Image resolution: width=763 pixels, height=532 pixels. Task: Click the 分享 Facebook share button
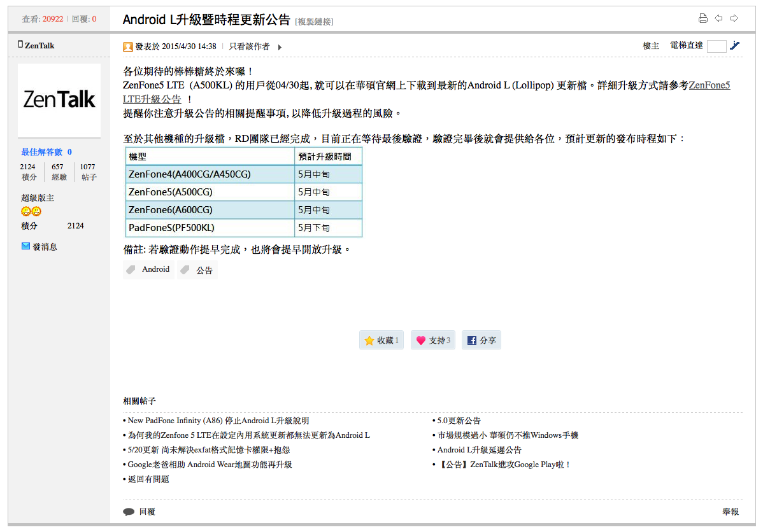481,340
